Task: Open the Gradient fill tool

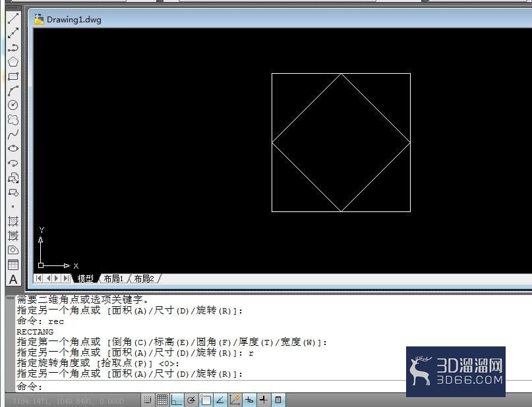Action: pos(13,236)
